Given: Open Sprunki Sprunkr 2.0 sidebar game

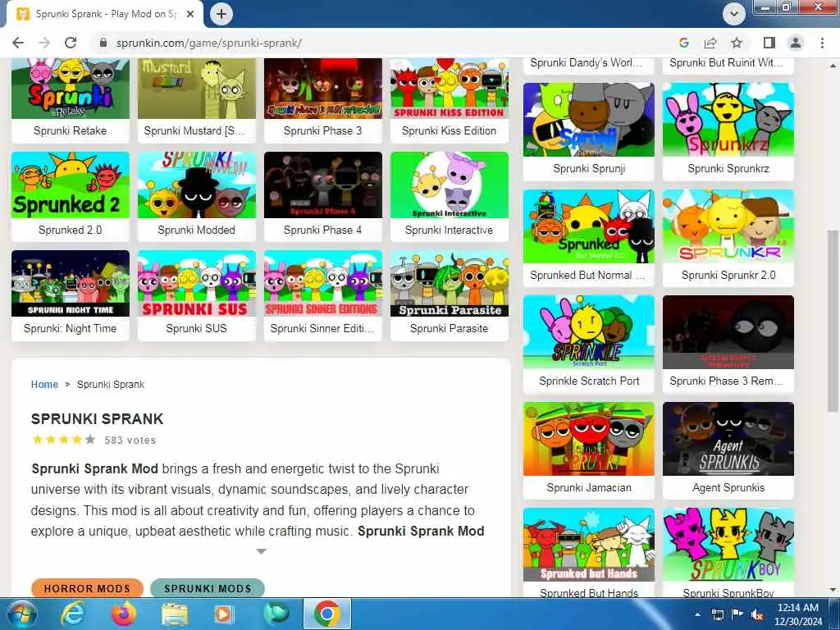Looking at the screenshot, I should (x=728, y=238).
